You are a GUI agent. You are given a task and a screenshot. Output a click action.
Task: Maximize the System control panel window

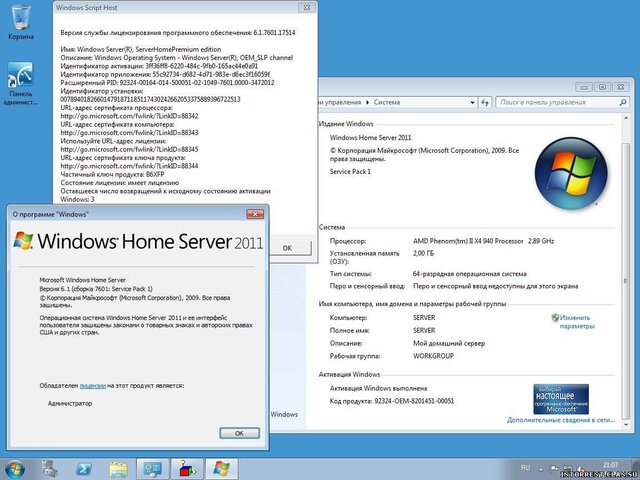[602, 87]
